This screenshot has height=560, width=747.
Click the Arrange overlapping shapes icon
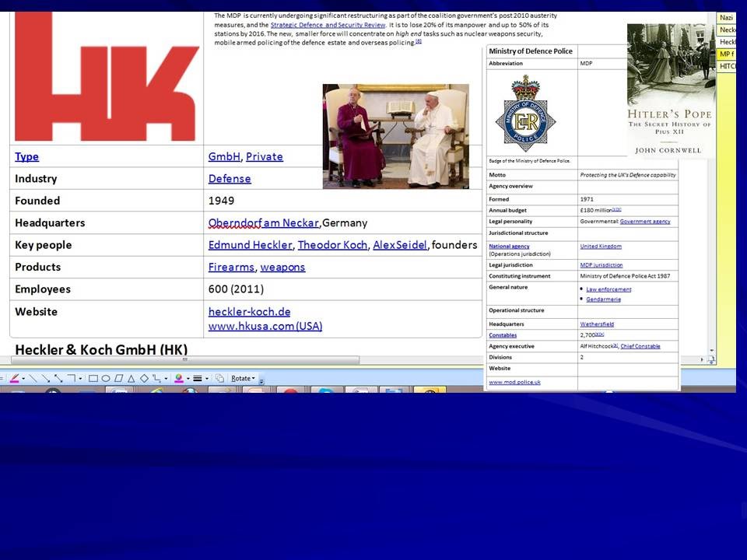[219, 379]
